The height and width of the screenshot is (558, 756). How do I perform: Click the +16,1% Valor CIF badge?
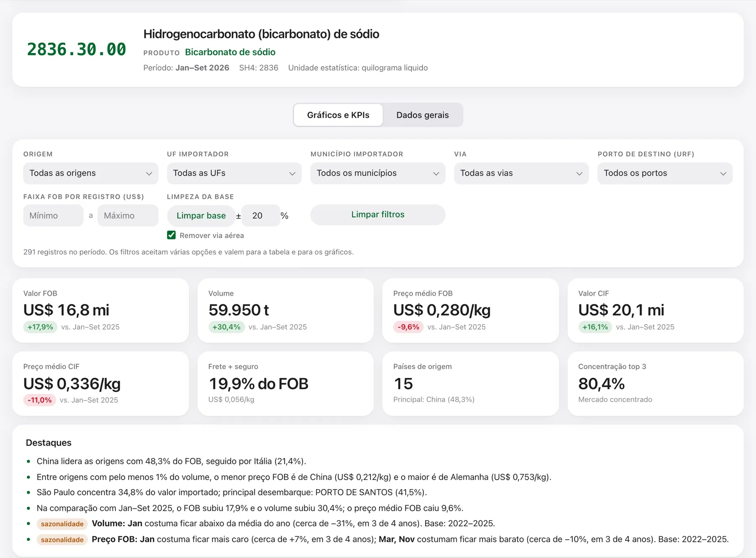coord(595,327)
